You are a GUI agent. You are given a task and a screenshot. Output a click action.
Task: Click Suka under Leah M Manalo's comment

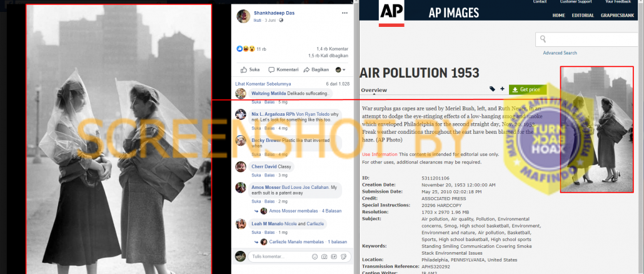click(256, 233)
